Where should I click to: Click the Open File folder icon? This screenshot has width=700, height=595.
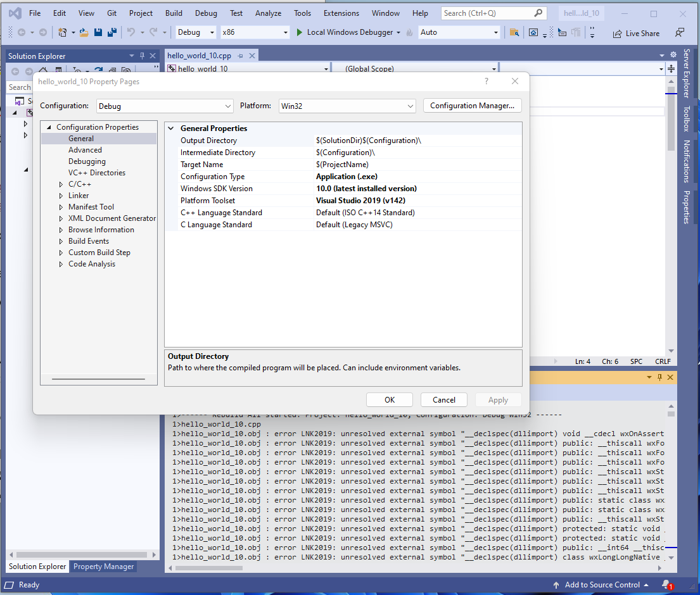coord(84,32)
